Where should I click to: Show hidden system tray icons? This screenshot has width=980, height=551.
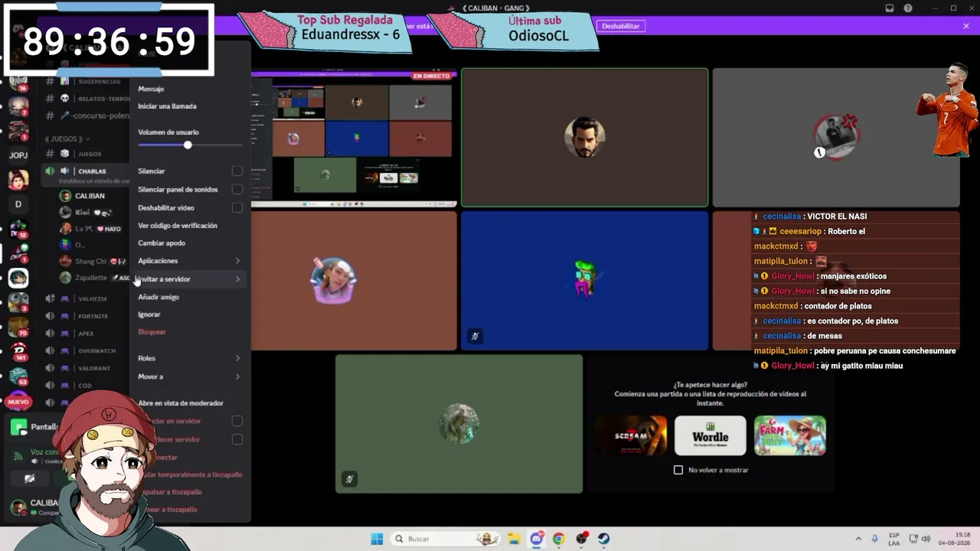point(858,539)
